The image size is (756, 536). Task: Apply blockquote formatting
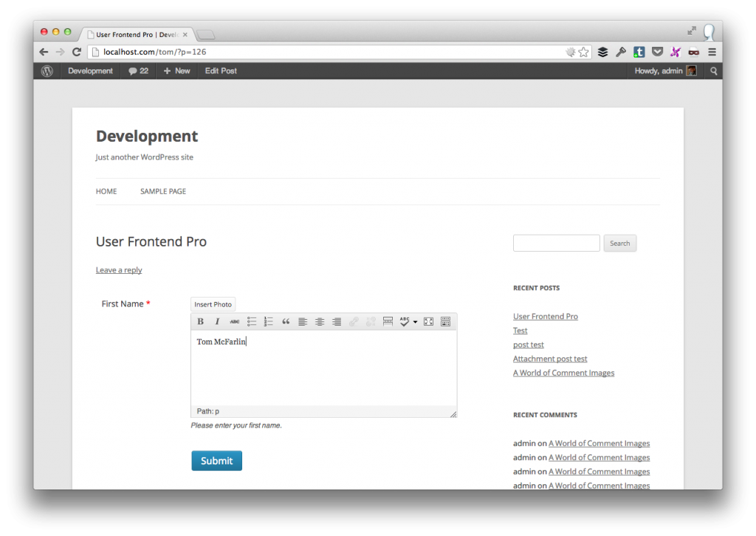pos(286,321)
